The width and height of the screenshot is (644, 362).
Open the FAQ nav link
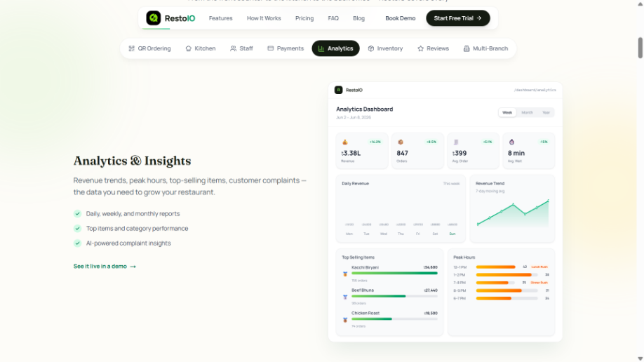click(333, 18)
